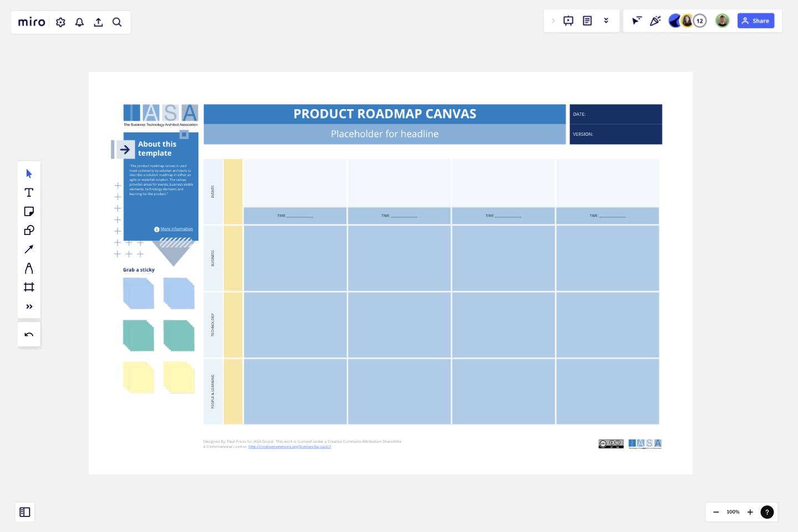Viewport: 798px width, 532px height.
Task: Open the main menu via the miro logo
Action: (x=30, y=22)
